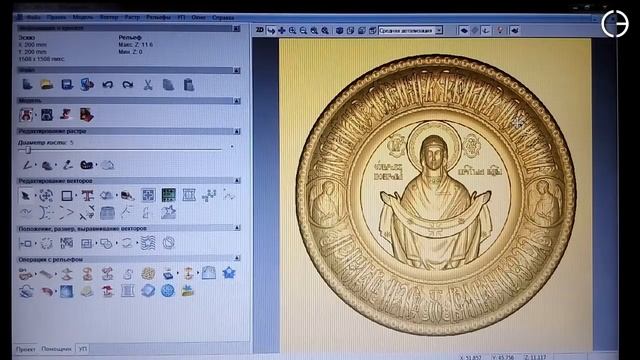Open the Модель menu
The width and height of the screenshot is (640, 360).
point(83,18)
